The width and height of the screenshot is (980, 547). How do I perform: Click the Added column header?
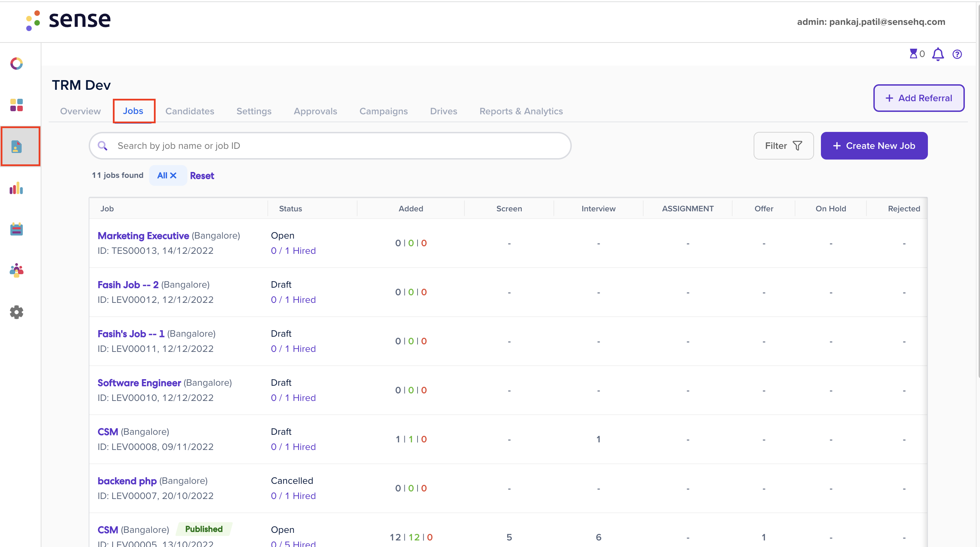pos(411,209)
